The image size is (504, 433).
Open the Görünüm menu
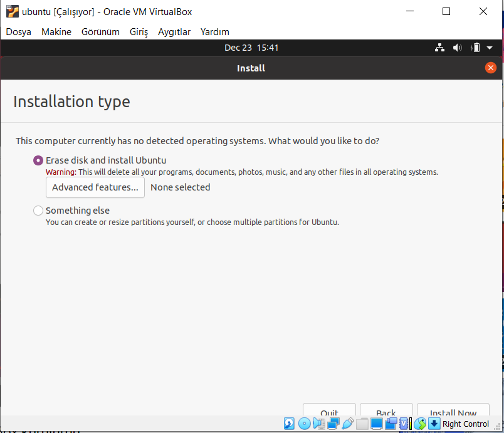pyautogui.click(x=100, y=32)
